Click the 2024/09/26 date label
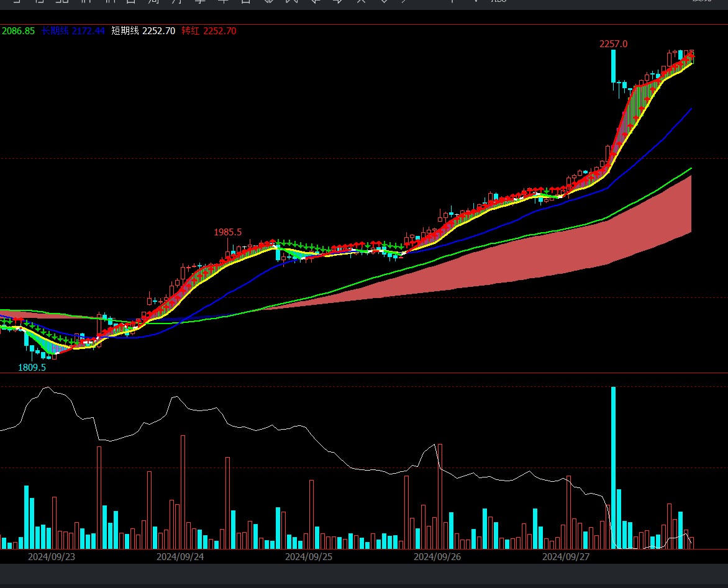 [x=437, y=556]
